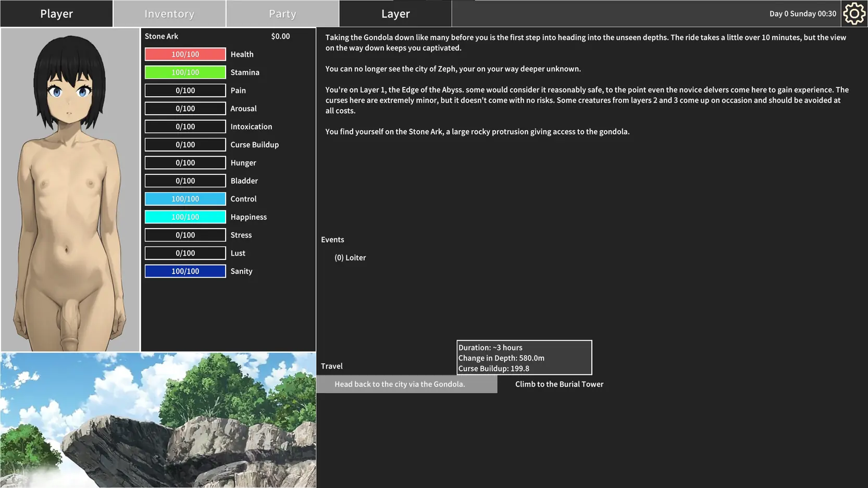Viewport: 868px width, 488px height.
Task: Select the Hunger stat bar
Action: pos(185,163)
